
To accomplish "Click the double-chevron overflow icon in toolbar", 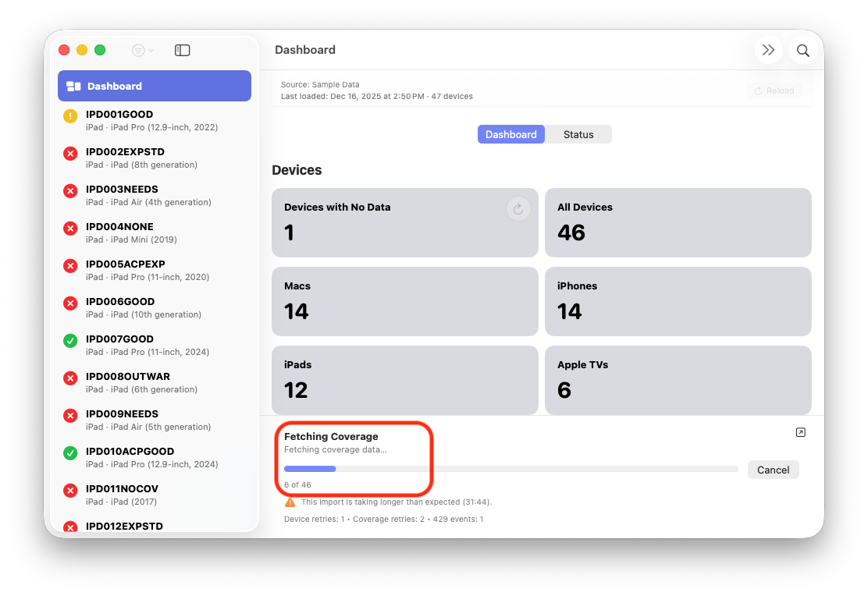I will click(x=768, y=49).
